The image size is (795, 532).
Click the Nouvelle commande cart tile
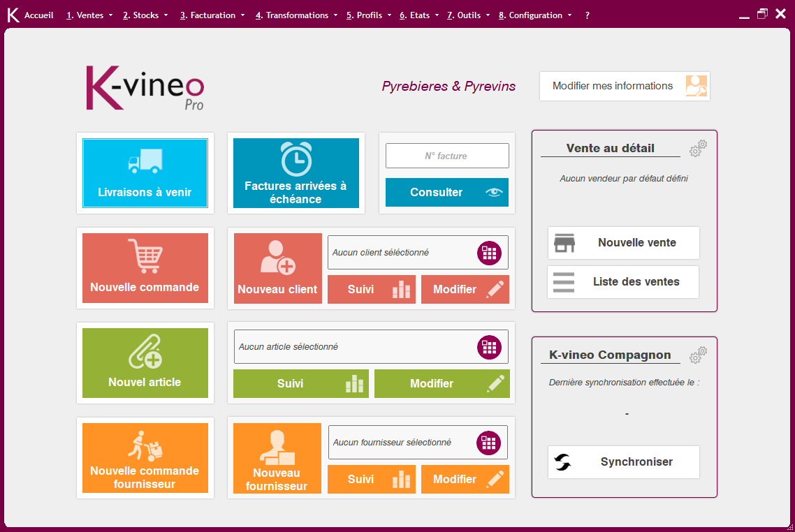145,268
